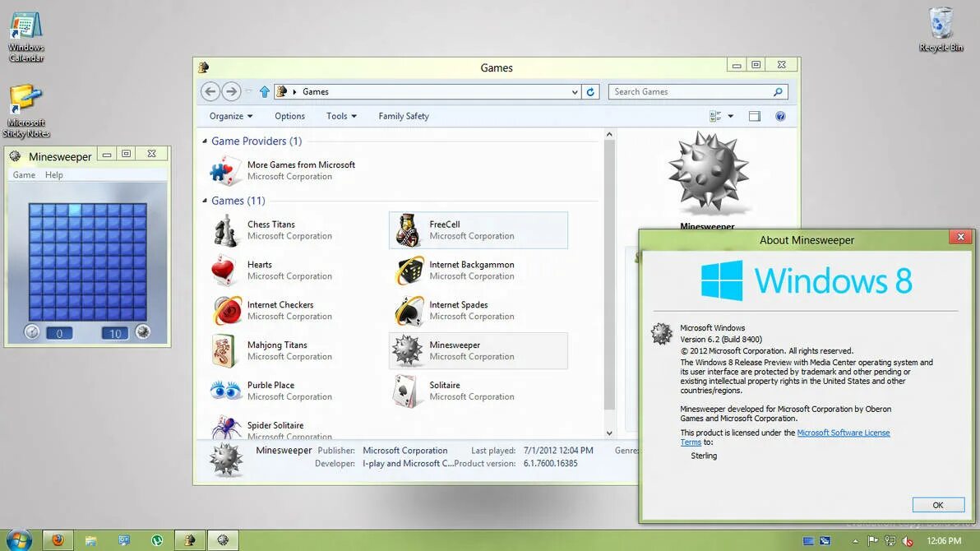Click OK in About Minesweeper dialog
The image size is (980, 551).
[x=938, y=505]
